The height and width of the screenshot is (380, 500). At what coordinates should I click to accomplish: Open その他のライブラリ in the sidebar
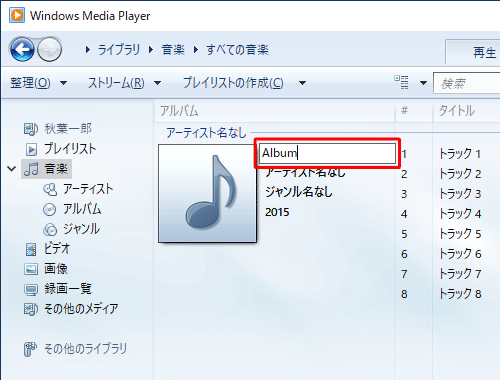75,349
